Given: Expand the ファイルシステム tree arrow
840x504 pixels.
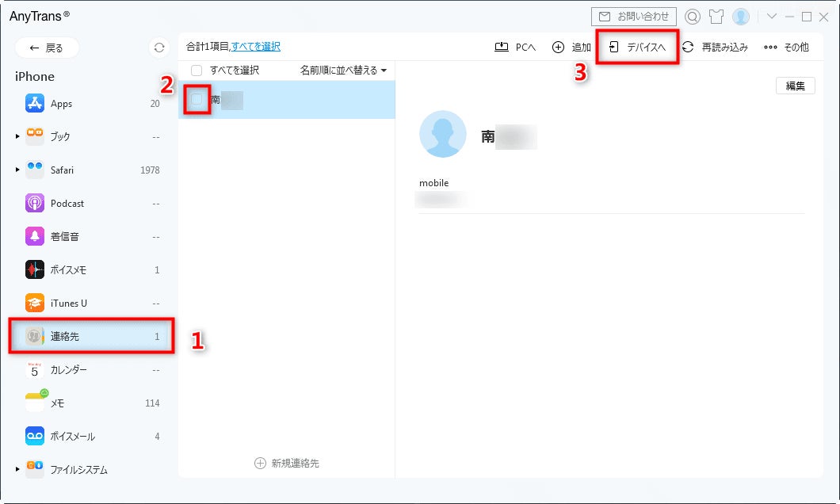Looking at the screenshot, I should 17,469.
